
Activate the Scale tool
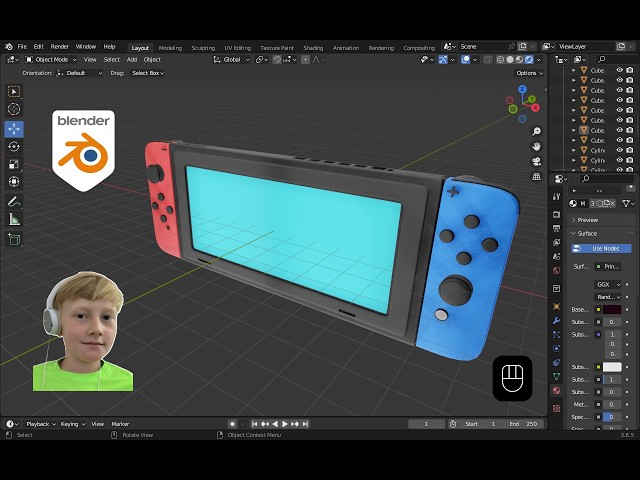coord(14,164)
